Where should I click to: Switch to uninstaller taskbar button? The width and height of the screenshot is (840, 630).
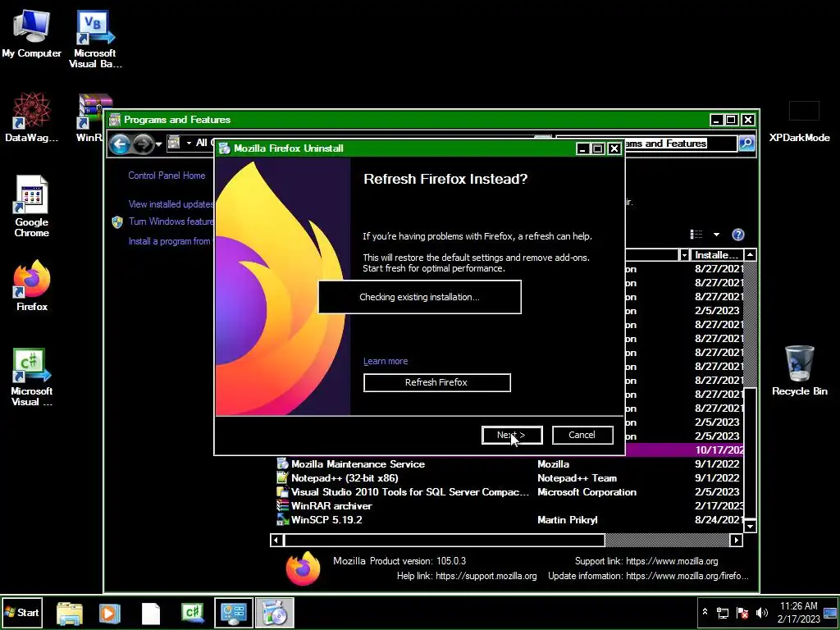[274, 613]
